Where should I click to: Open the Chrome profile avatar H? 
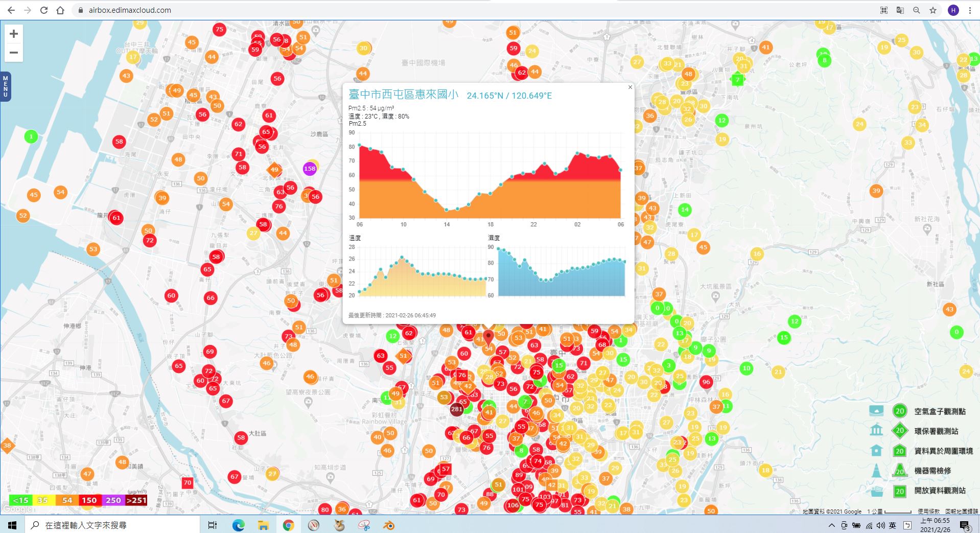[953, 10]
